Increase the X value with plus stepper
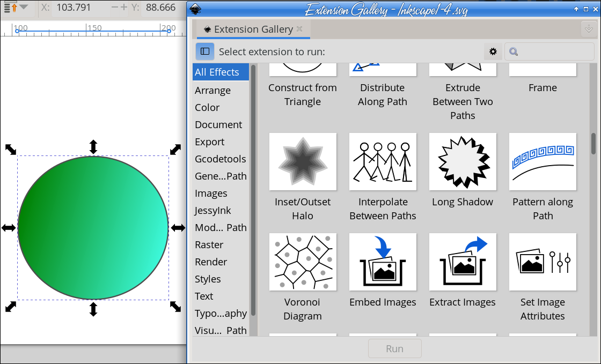This screenshot has width=601, height=364. coord(124,8)
